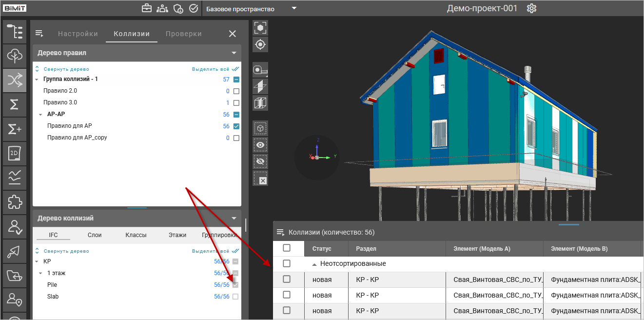
Task: Open the 2D drawing sidebar icon
Action: click(x=15, y=154)
